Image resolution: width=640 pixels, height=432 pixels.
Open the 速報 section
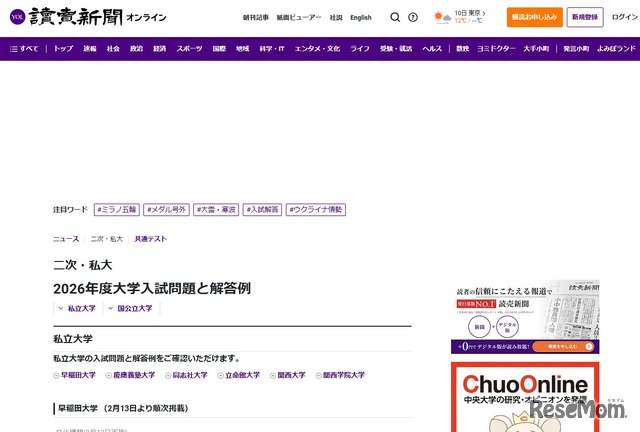pos(90,49)
